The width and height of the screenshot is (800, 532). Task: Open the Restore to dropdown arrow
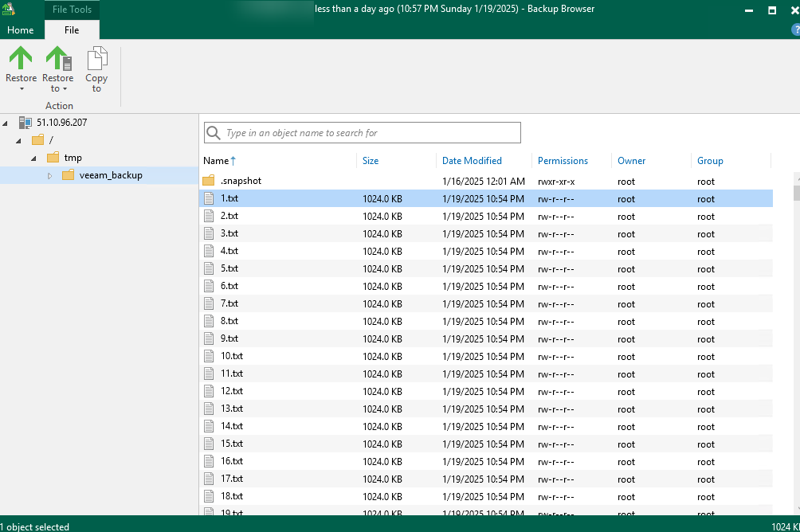point(66,89)
